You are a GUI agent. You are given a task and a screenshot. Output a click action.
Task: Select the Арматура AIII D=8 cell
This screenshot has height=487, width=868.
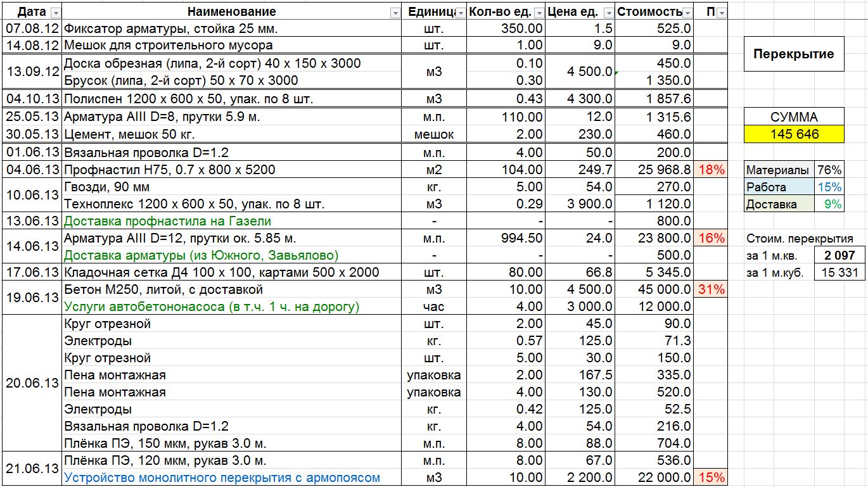click(x=232, y=117)
